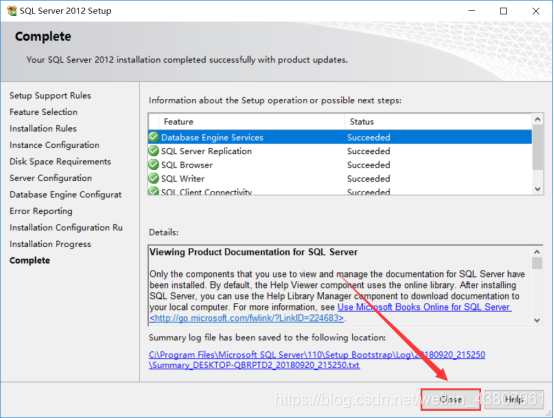
Task: Click down arrow of Details scrollbar
Action: point(537,320)
